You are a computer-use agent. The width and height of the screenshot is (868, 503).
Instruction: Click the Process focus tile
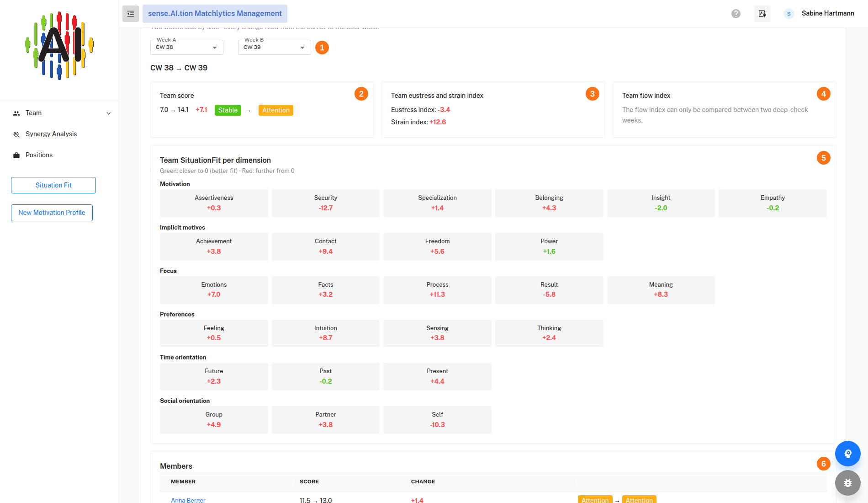[437, 290]
